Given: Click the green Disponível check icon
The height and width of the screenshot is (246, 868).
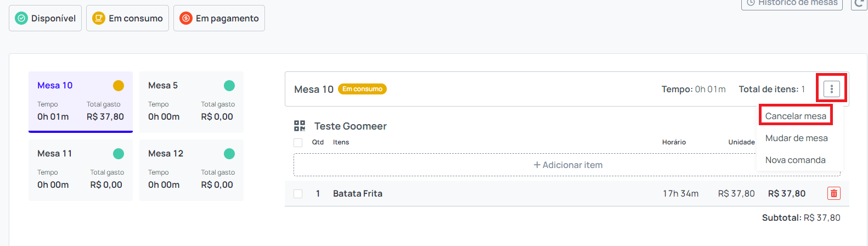Looking at the screenshot, I should pyautogui.click(x=21, y=18).
